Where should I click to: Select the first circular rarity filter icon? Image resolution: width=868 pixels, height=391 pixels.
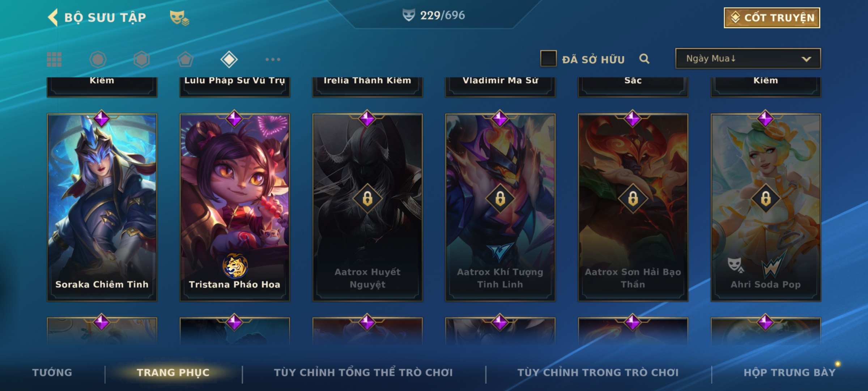[98, 59]
